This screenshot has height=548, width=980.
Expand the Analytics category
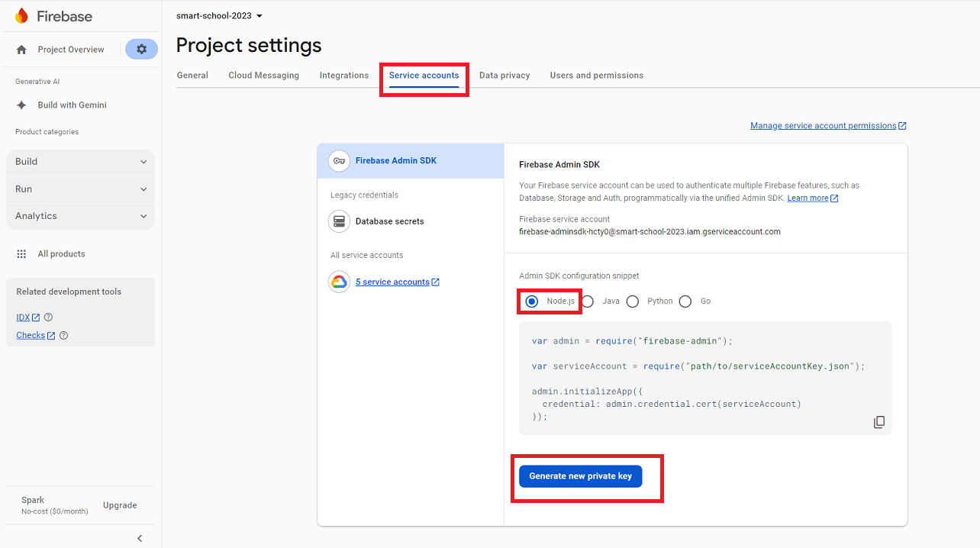tap(80, 216)
